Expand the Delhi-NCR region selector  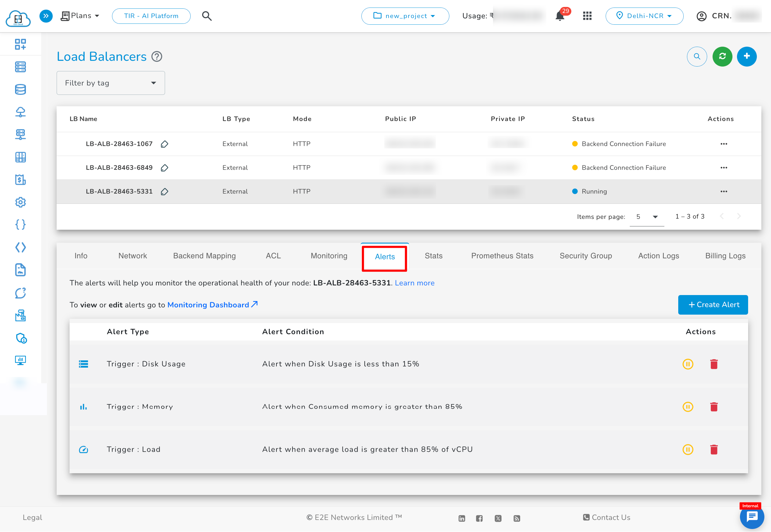[x=644, y=16]
